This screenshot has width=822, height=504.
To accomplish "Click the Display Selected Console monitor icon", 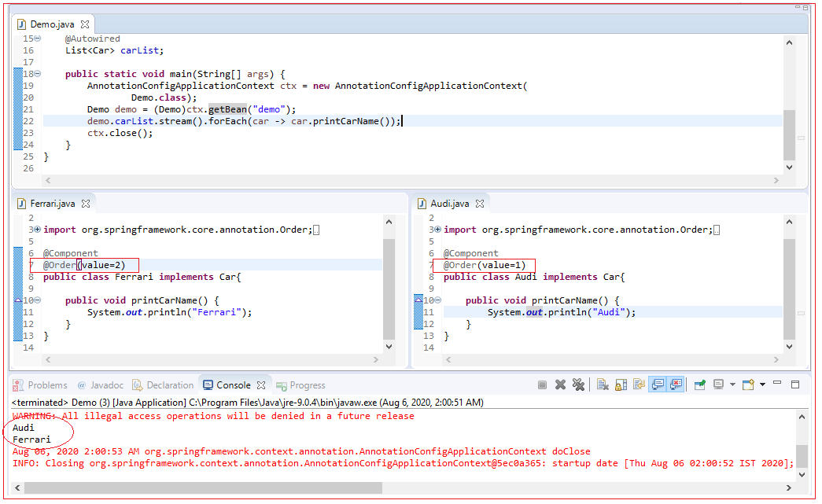I will (x=719, y=385).
